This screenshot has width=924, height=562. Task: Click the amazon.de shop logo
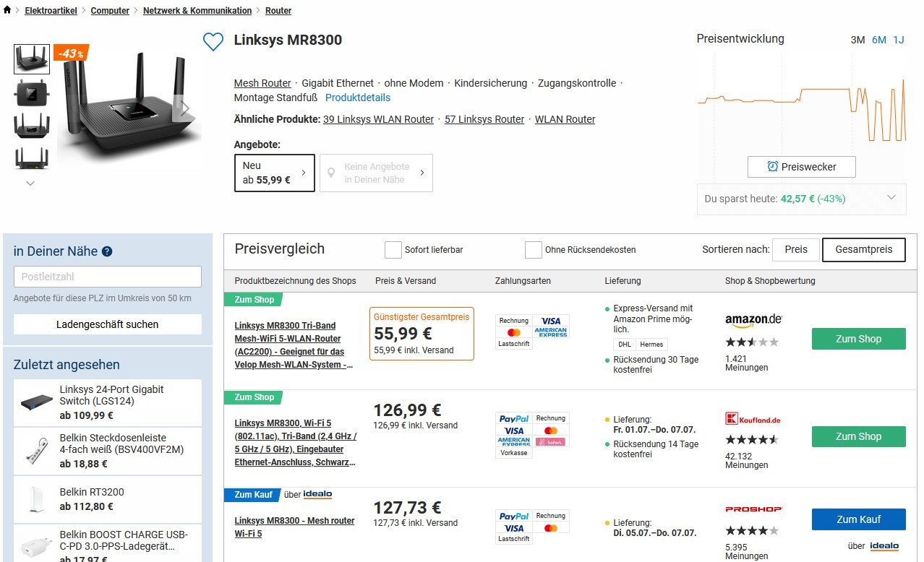753,320
